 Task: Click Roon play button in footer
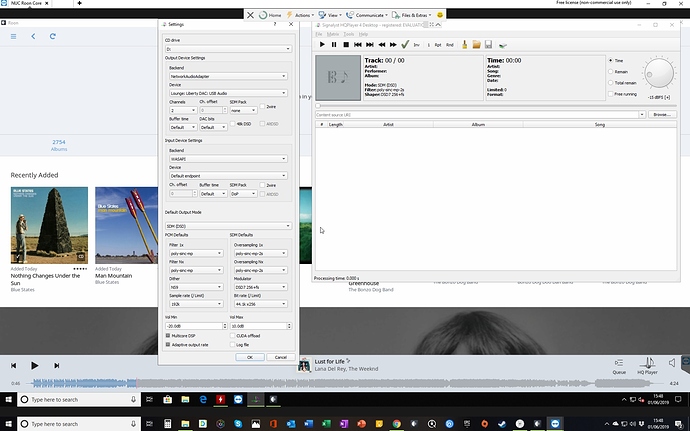click(34, 365)
